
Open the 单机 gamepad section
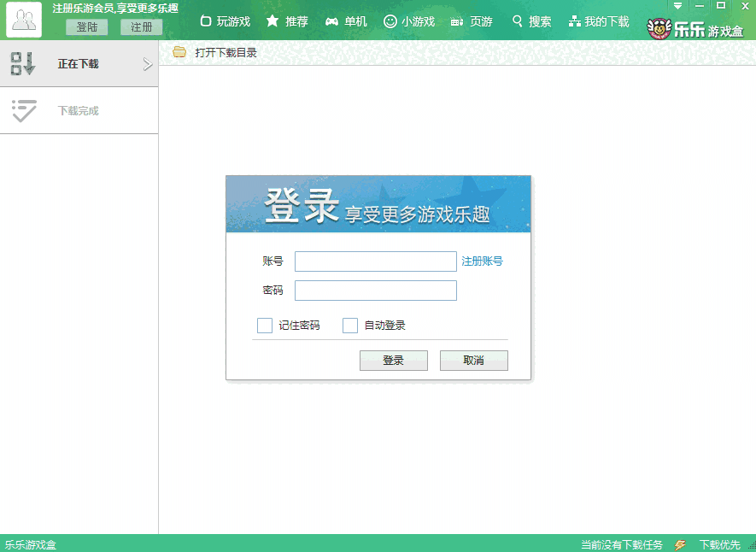pos(346,21)
